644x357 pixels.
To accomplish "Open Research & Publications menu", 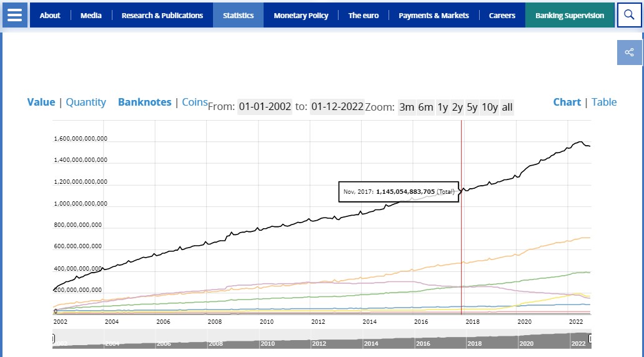I will point(162,15).
